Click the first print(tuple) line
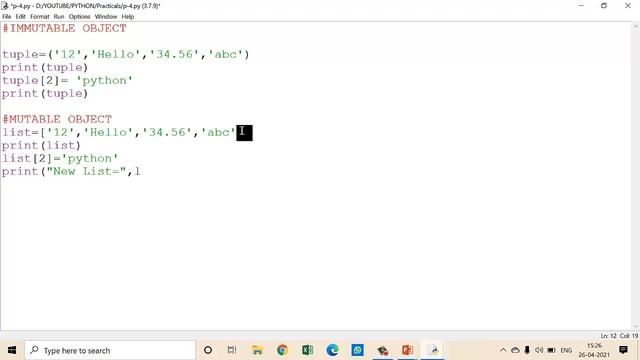 coord(45,67)
